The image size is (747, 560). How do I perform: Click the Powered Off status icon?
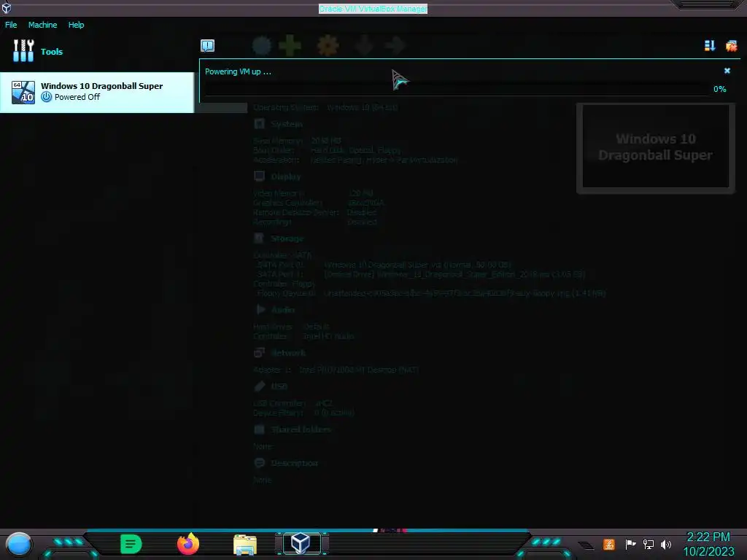pyautogui.click(x=46, y=97)
